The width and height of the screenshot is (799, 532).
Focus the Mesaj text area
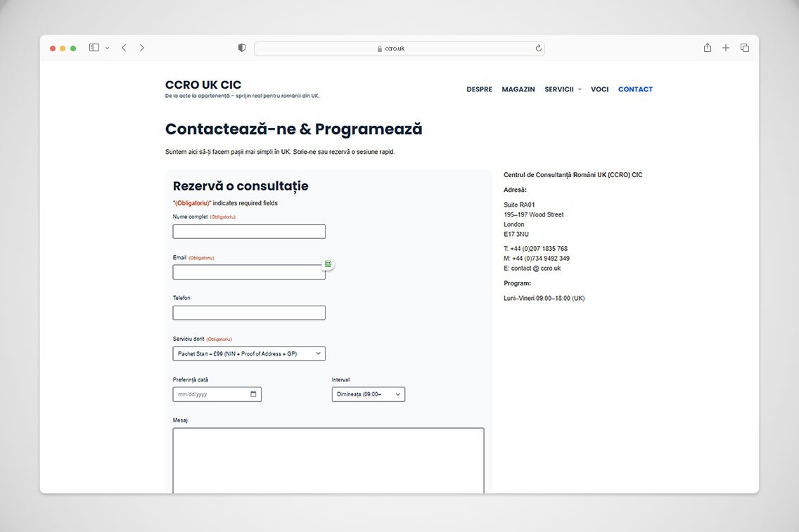pos(328,460)
